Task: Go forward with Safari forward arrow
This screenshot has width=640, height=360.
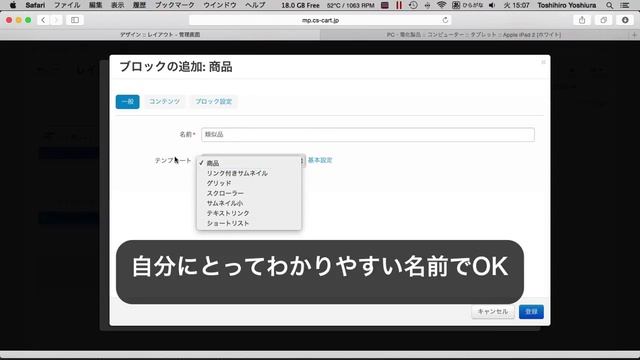Action: (x=56, y=20)
